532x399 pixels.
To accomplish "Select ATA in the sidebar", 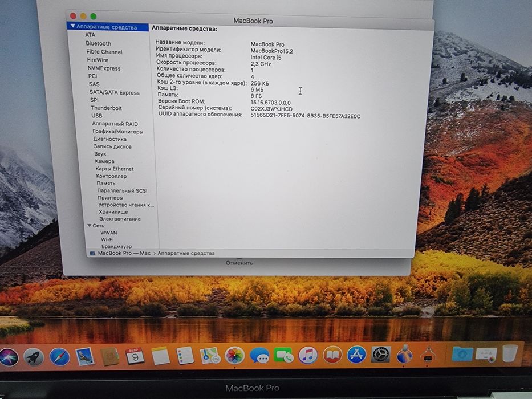I will (x=90, y=35).
